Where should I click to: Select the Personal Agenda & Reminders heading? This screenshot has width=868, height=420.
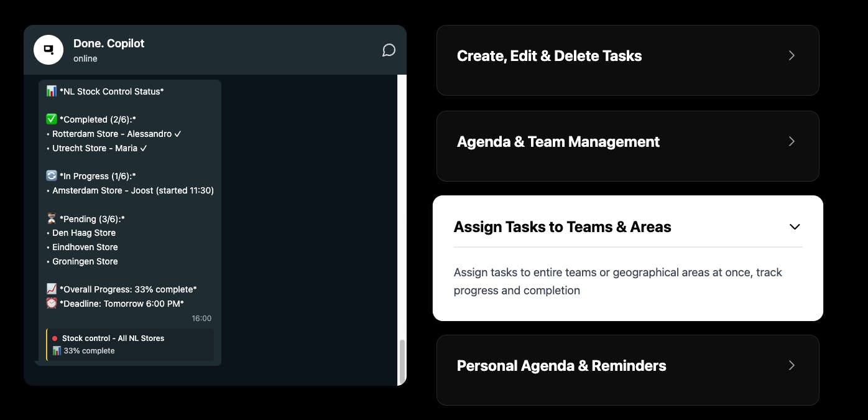(x=561, y=366)
